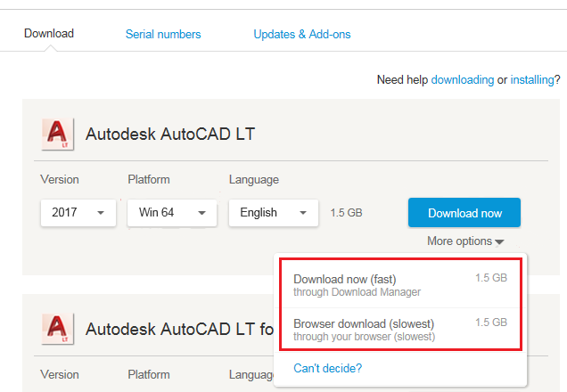Click the Language label in first card
Viewport: 567px width, 392px height.
coord(254,180)
